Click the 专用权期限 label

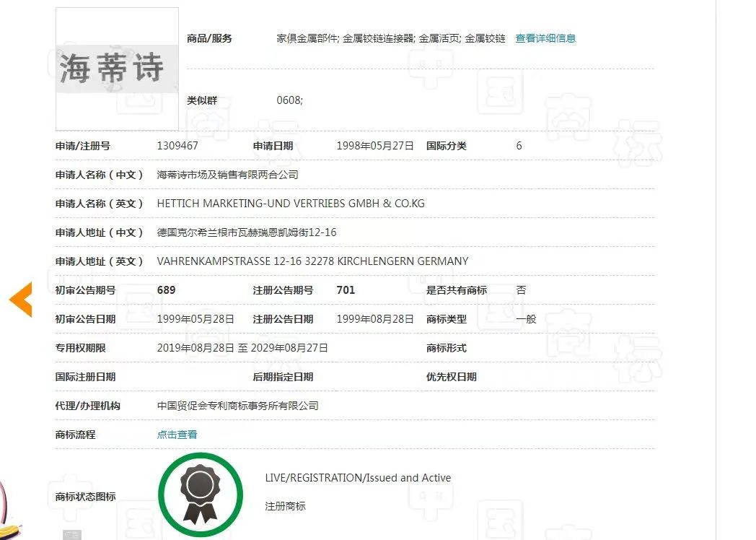pyautogui.click(x=80, y=348)
